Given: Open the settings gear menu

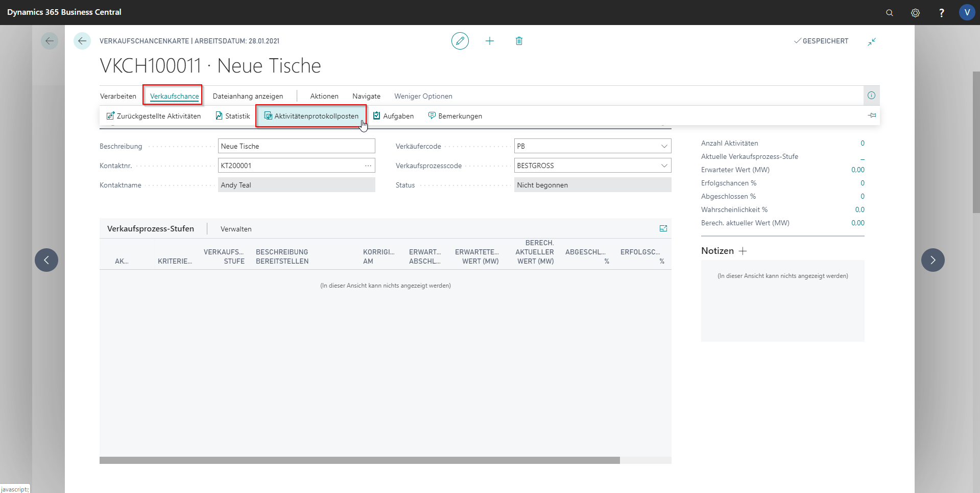Looking at the screenshot, I should pos(915,13).
